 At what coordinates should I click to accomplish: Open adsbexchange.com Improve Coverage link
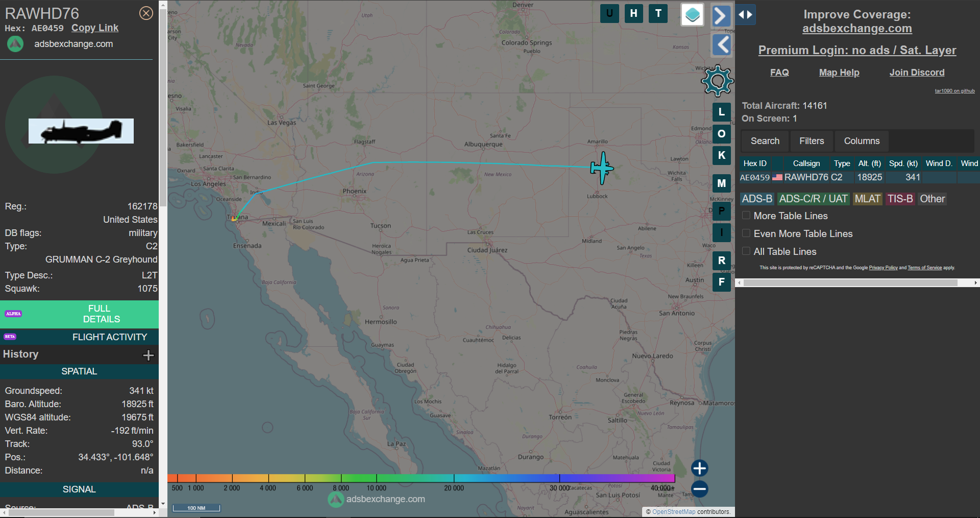pyautogui.click(x=857, y=29)
